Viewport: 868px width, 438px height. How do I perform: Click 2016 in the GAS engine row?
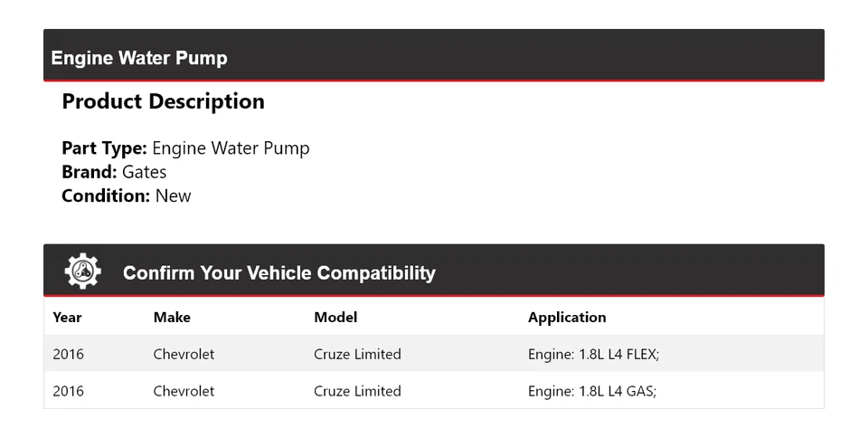click(x=68, y=391)
